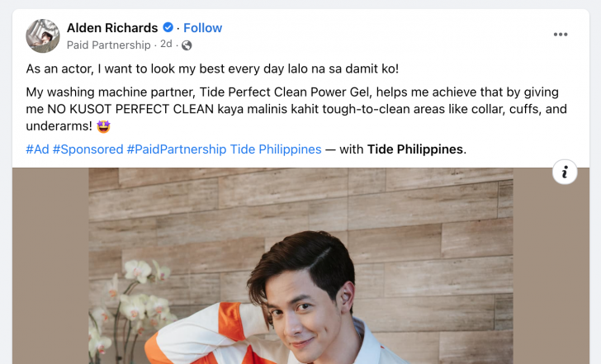
Task: Open the bold tagged Tide Philippines page
Action: (415, 149)
